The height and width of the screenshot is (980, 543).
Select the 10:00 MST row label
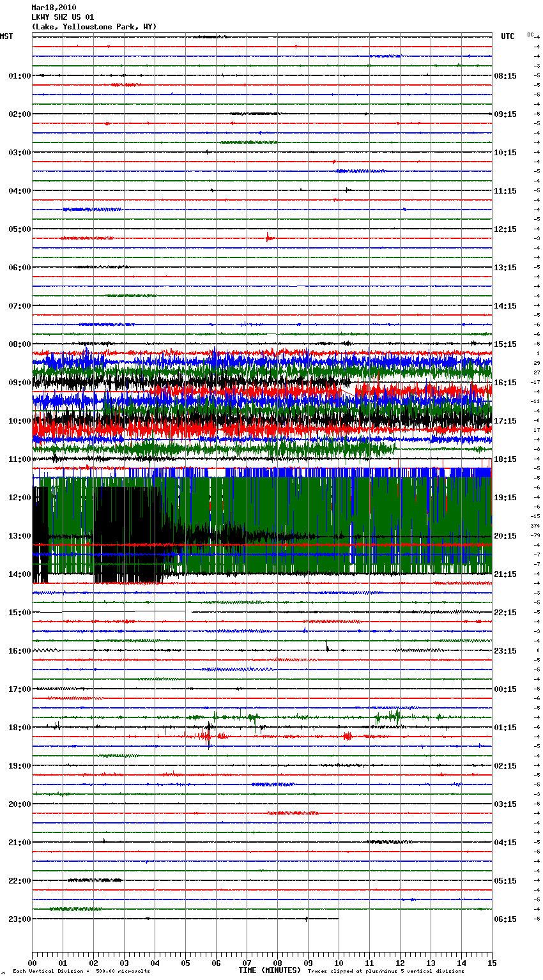point(20,421)
